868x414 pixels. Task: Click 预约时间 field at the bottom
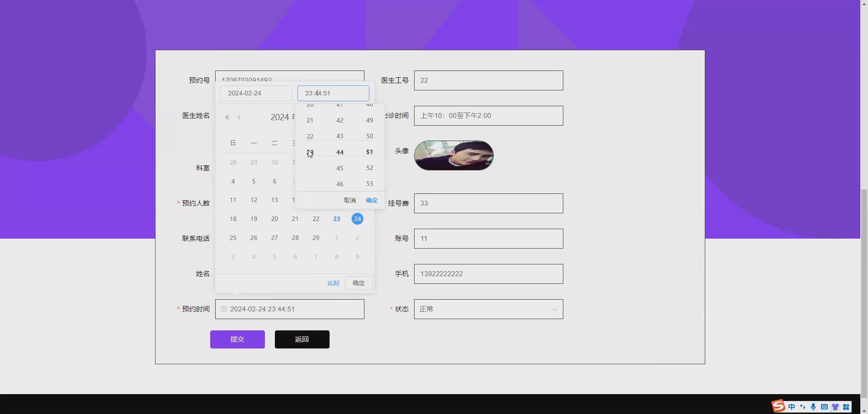click(290, 309)
